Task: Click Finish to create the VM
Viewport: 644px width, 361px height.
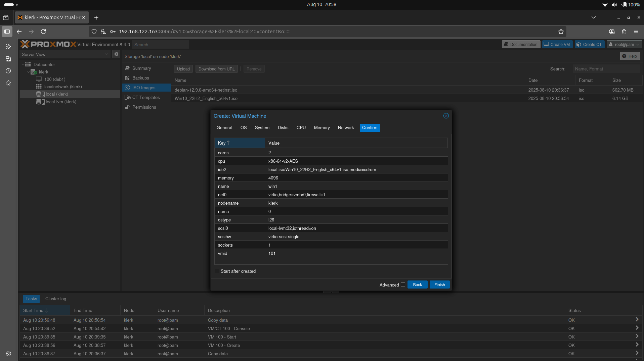Action: pyautogui.click(x=439, y=285)
